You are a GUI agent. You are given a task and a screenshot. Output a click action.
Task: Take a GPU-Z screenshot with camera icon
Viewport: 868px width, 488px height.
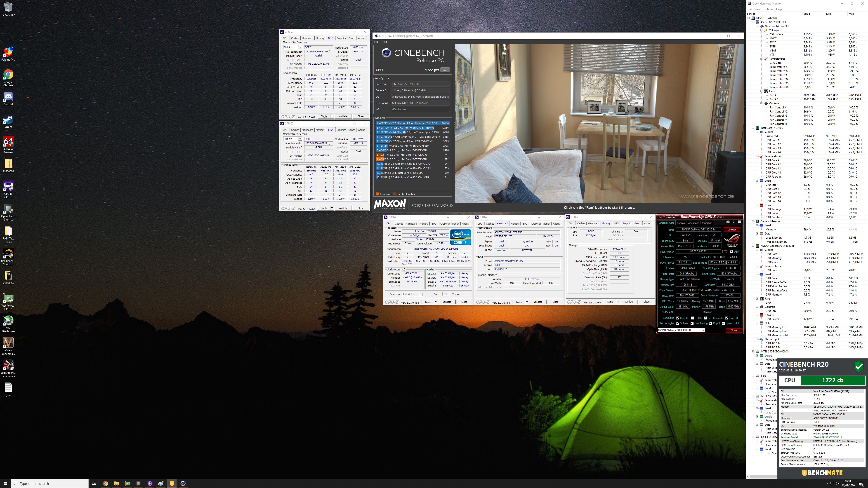[728, 222]
